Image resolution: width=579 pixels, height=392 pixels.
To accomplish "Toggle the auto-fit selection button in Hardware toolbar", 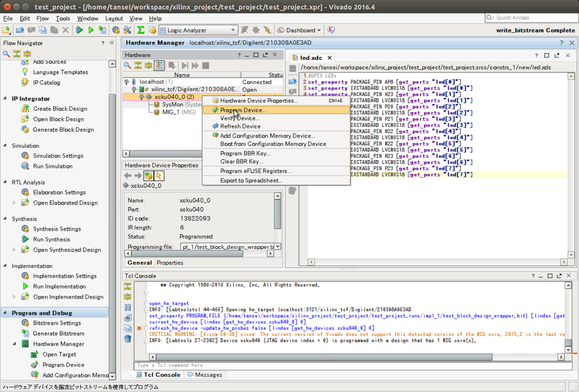I will 159,66.
